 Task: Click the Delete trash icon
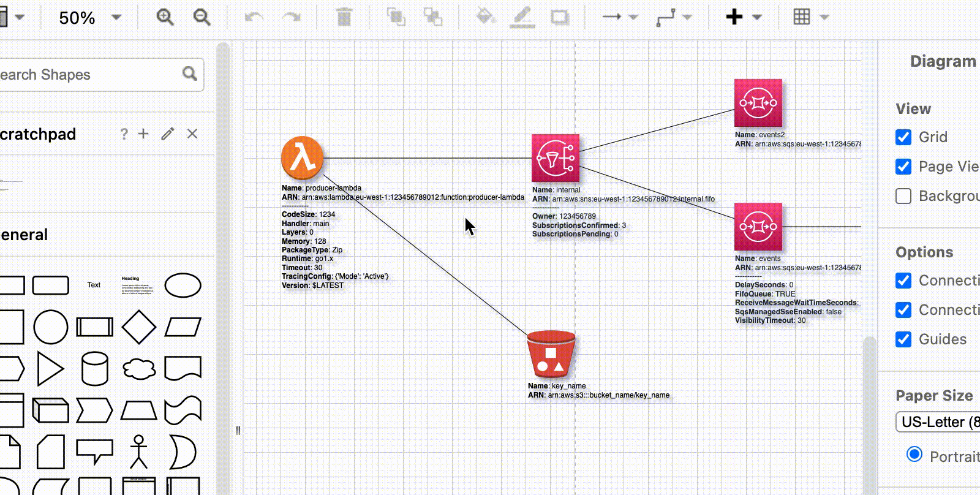344,17
